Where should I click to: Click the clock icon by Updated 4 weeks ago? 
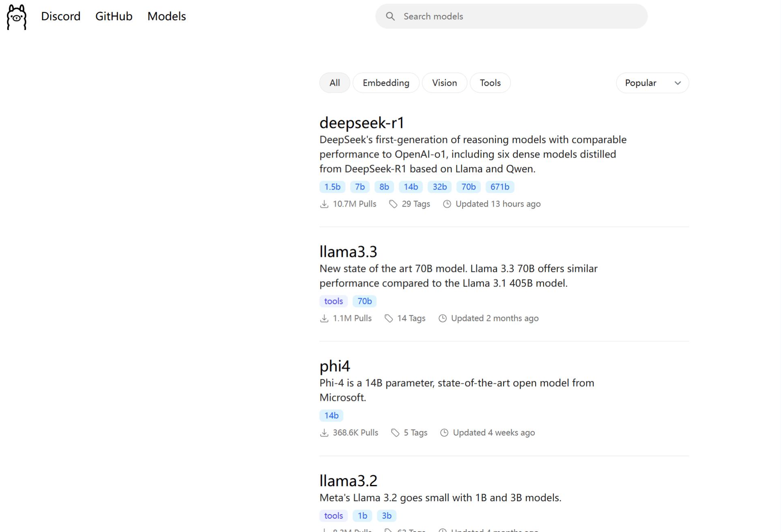(444, 433)
